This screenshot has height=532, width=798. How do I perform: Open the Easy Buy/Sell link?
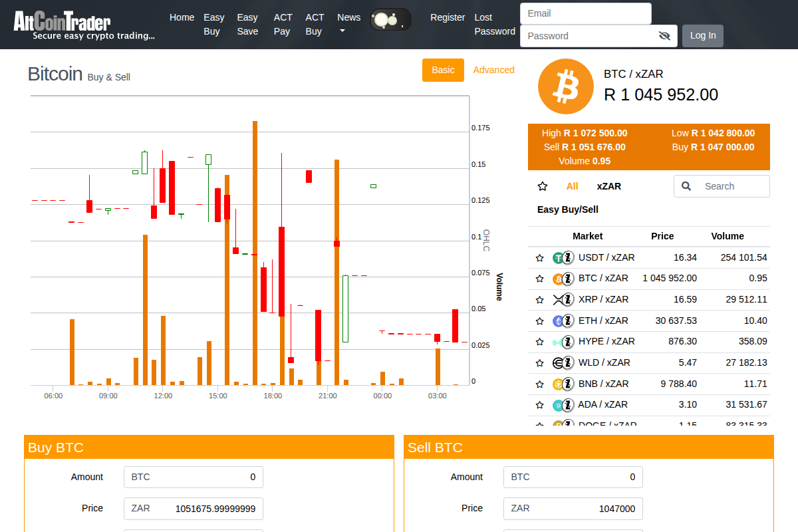(x=568, y=209)
